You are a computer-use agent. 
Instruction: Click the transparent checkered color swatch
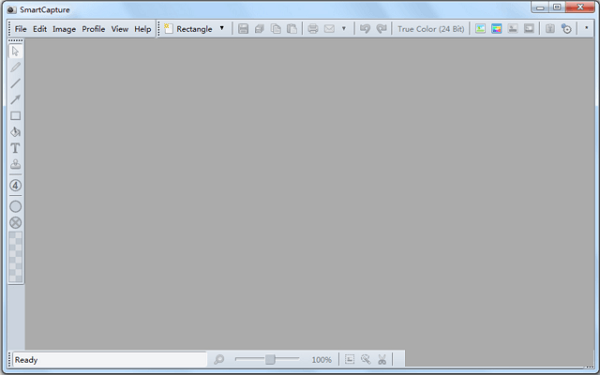[x=15, y=257]
